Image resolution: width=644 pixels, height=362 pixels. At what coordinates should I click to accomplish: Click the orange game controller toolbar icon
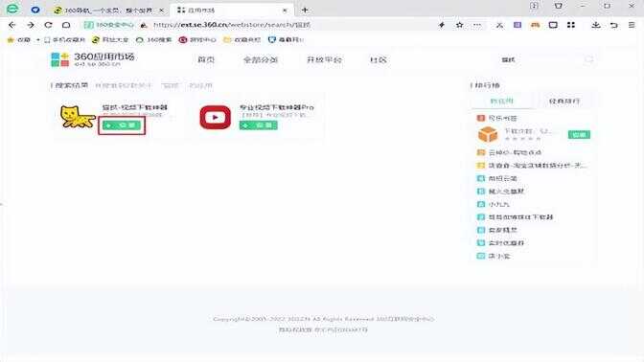(535, 25)
